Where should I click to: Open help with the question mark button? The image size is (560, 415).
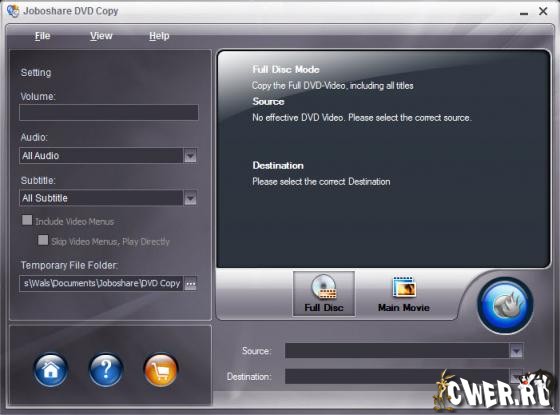[106, 370]
